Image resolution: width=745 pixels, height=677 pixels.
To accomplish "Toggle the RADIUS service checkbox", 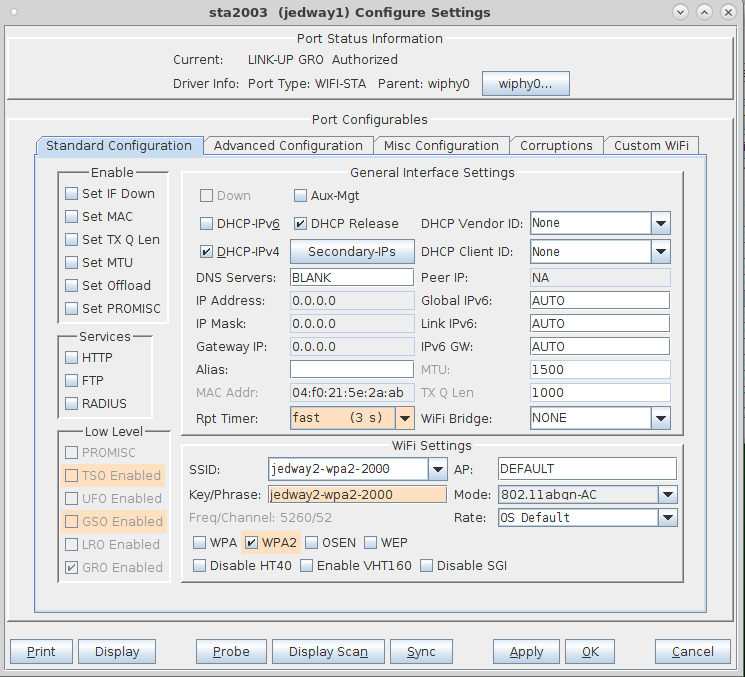I will [x=71, y=403].
